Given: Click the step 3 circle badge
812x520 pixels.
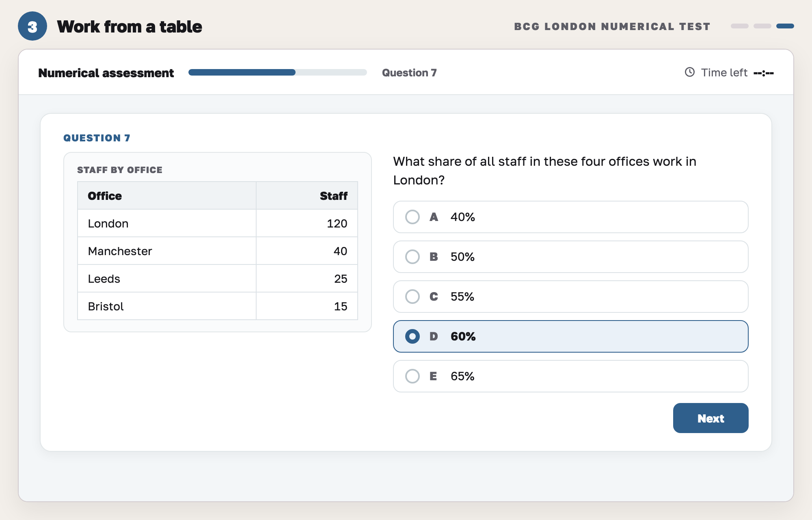Looking at the screenshot, I should tap(32, 26).
